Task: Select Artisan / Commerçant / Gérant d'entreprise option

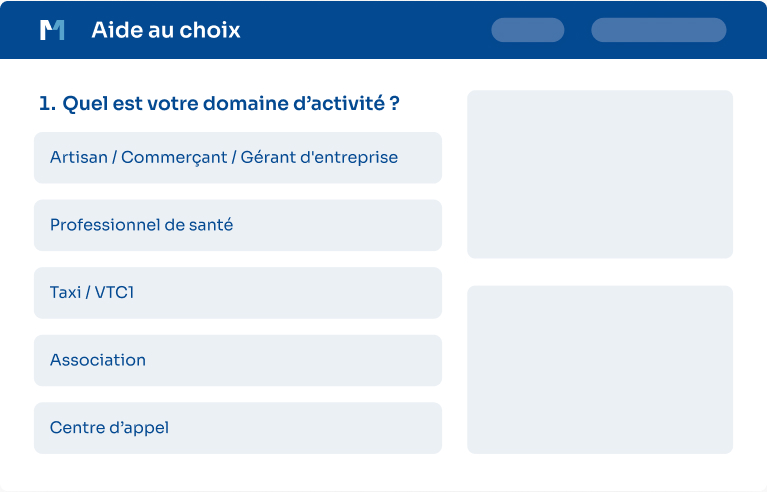Action: click(x=238, y=157)
